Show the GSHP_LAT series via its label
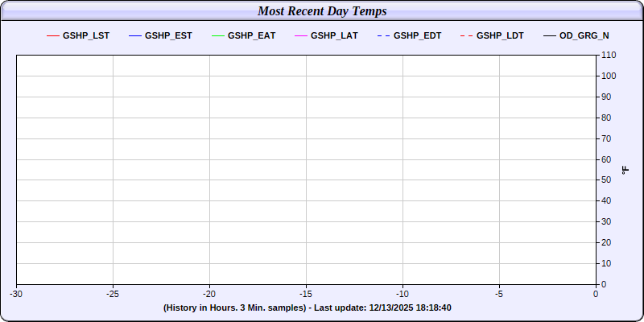This screenshot has width=644, height=322. point(334,36)
